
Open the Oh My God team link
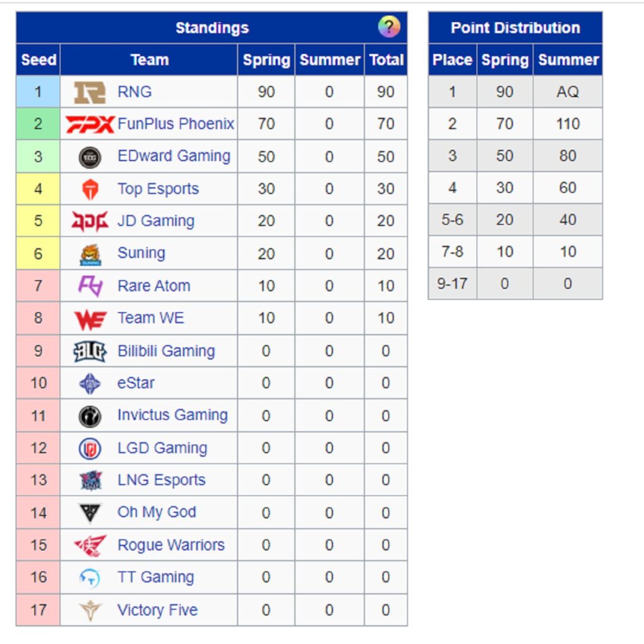pyautogui.click(x=157, y=513)
